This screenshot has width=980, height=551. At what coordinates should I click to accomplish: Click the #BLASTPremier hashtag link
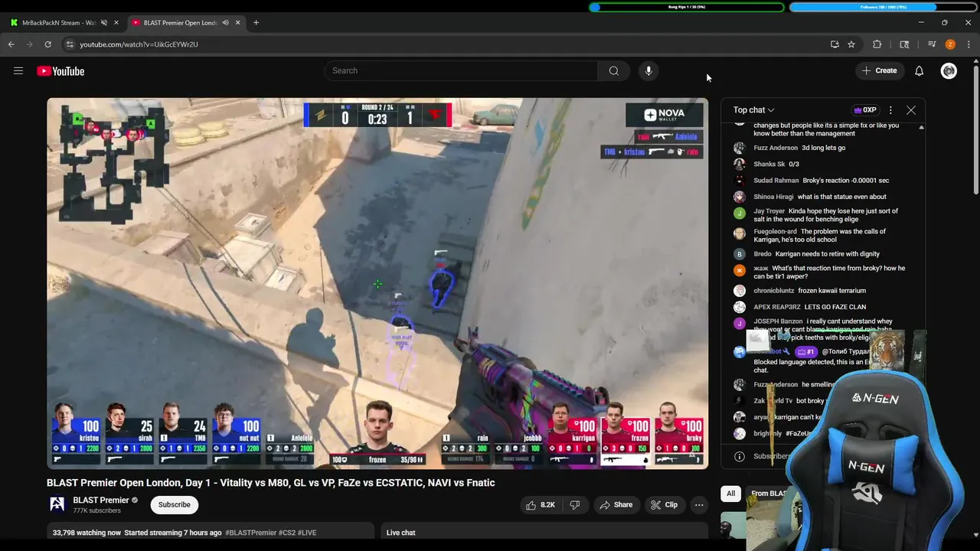coord(250,533)
